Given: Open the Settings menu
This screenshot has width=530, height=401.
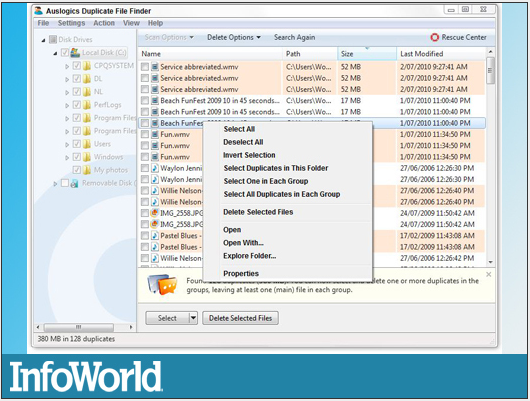Looking at the screenshot, I should click(x=71, y=23).
